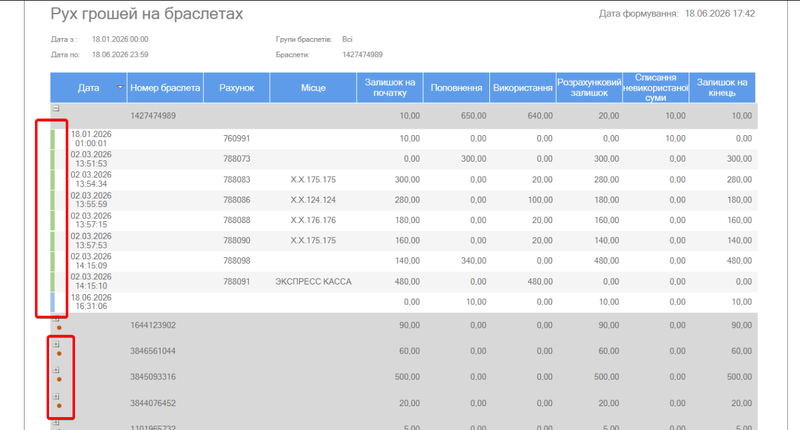
Task: Click the Використання column header
Action: click(522, 88)
